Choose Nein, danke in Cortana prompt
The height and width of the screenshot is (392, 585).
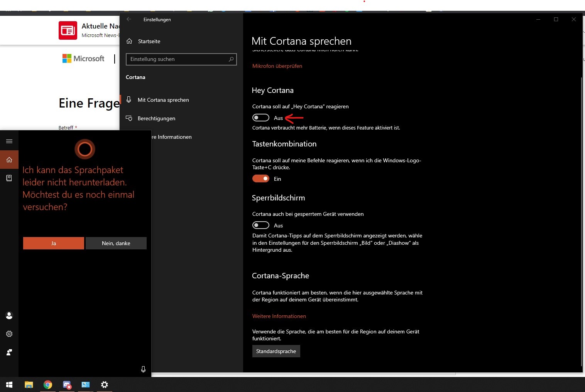click(116, 243)
